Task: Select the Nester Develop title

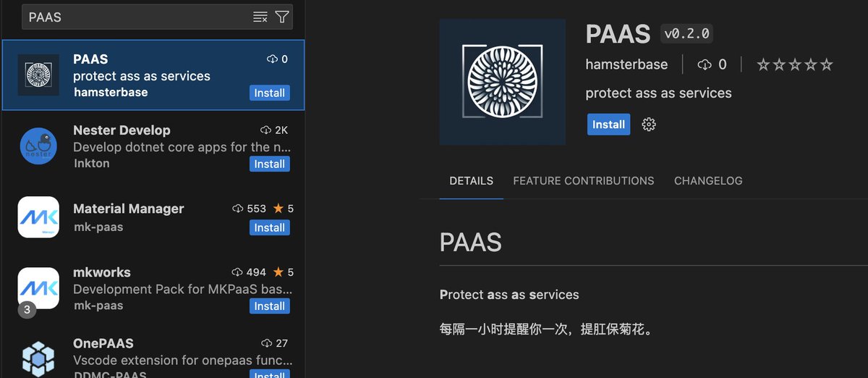Action: tap(122, 130)
